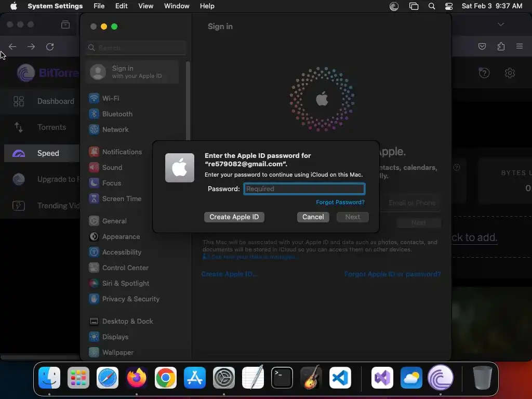
Task: Launch Terminal from the Dock
Action: click(x=282, y=378)
